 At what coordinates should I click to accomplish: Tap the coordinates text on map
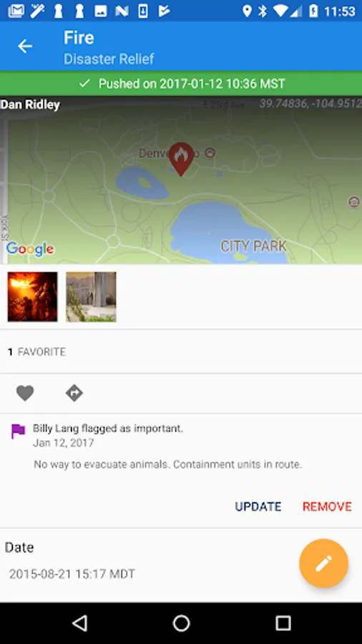tap(310, 104)
